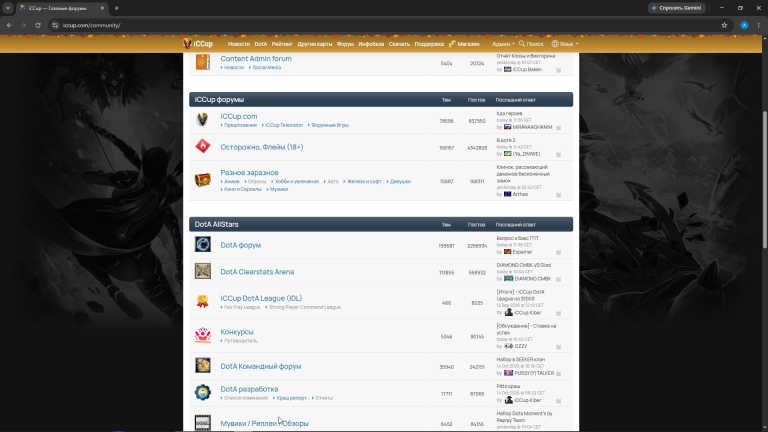Open the tab search dropdown arrow
The image size is (768, 432).
click(x=8, y=8)
